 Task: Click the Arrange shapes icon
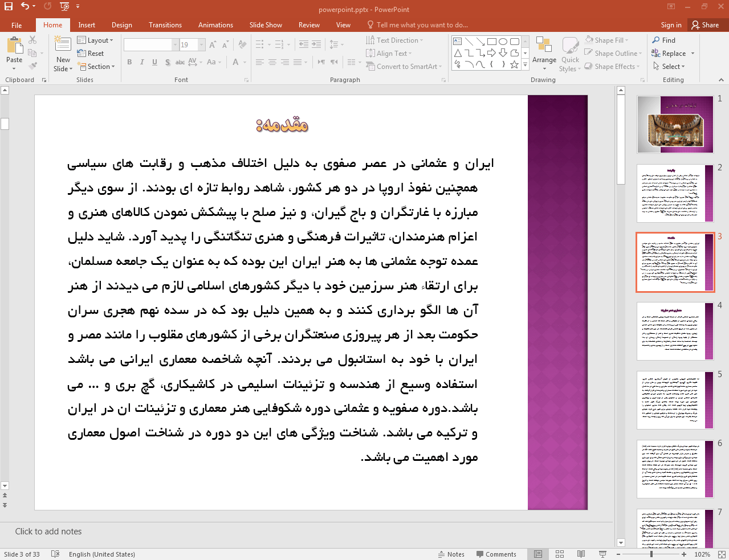tap(544, 46)
